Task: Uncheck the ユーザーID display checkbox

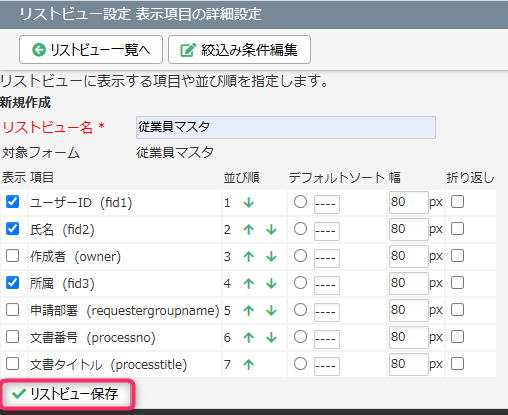Action: 12,202
